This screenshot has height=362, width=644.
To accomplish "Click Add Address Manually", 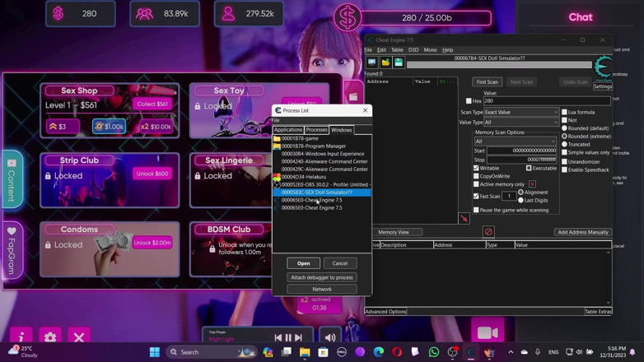I will tap(583, 232).
